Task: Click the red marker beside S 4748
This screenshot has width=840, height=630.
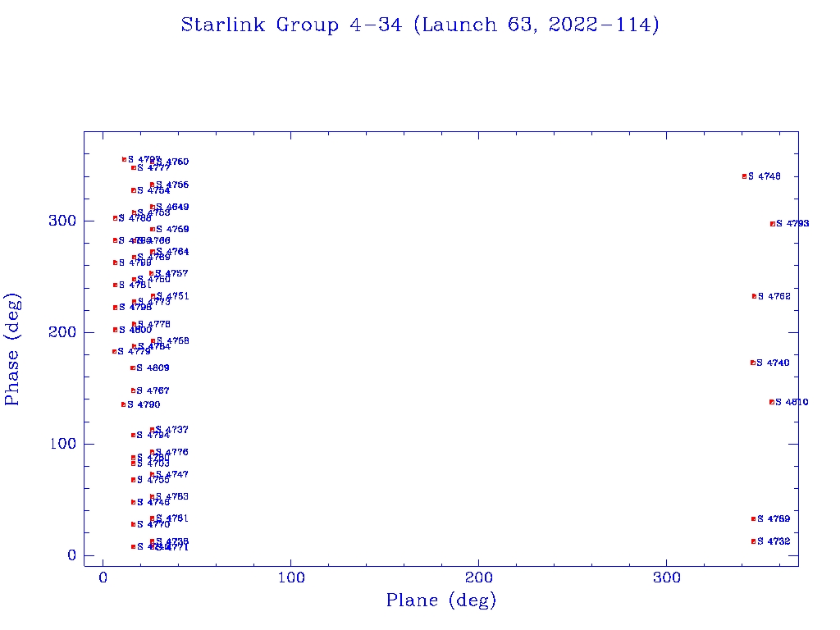Action: pos(744,176)
